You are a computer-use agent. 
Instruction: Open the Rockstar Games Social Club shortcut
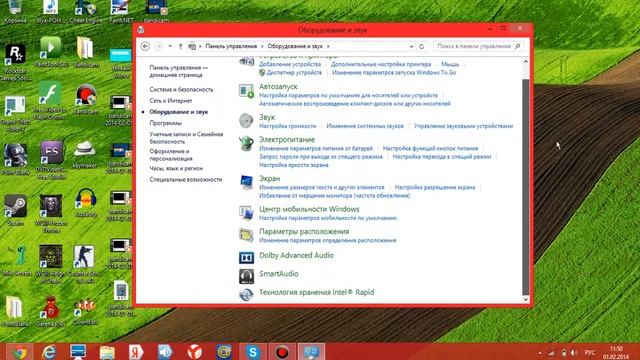16,62
